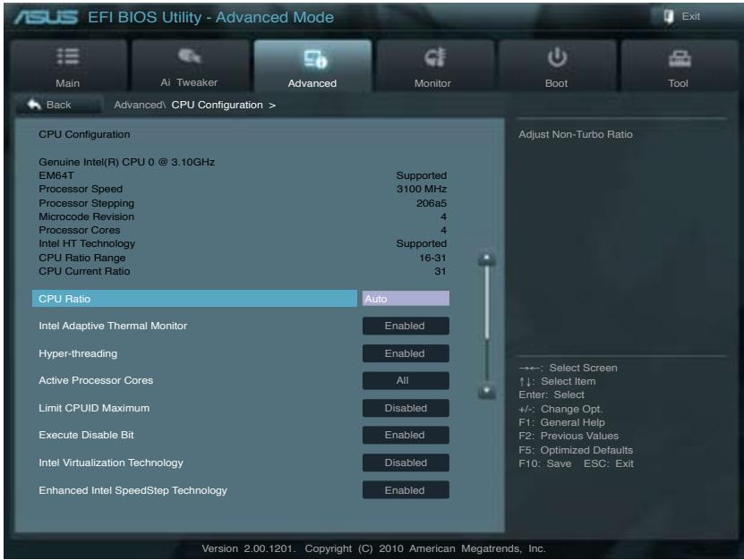Screen dimensions: 744x560
Task: Click the ASUS logo
Action: coord(46,17)
